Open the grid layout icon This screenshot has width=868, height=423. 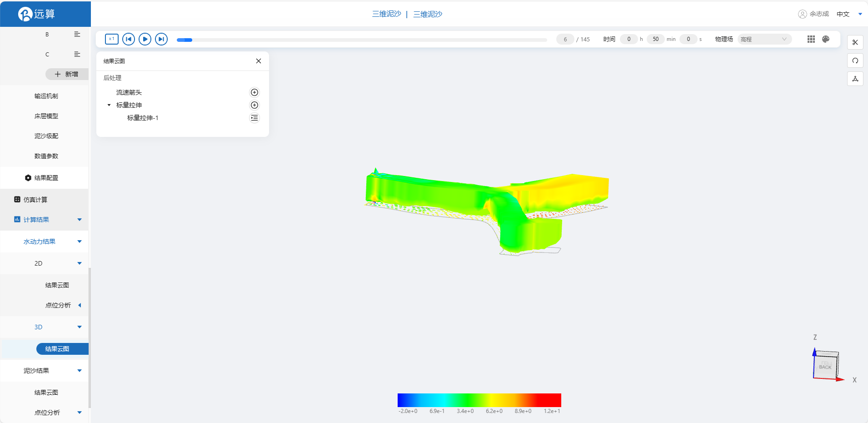pyautogui.click(x=811, y=39)
